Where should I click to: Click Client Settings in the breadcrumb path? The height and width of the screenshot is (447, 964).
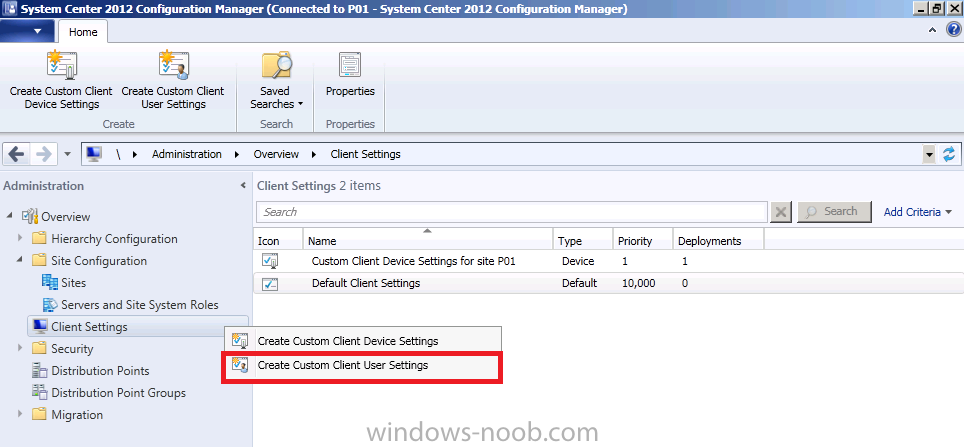point(365,154)
